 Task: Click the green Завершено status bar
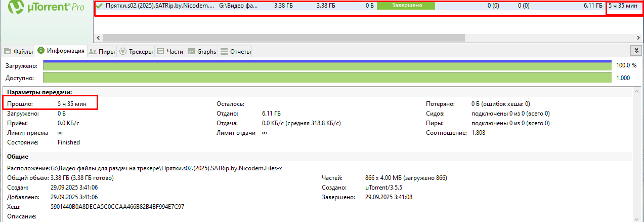point(406,6)
